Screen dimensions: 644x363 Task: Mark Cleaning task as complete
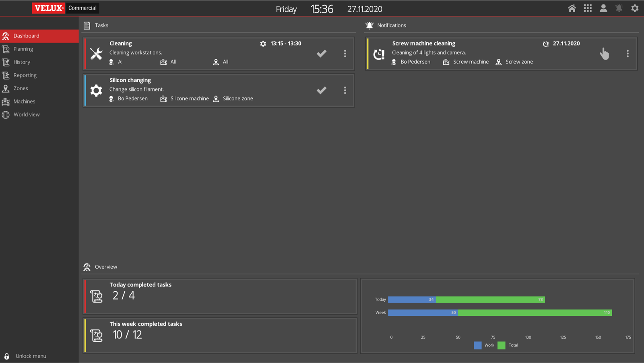coord(321,54)
